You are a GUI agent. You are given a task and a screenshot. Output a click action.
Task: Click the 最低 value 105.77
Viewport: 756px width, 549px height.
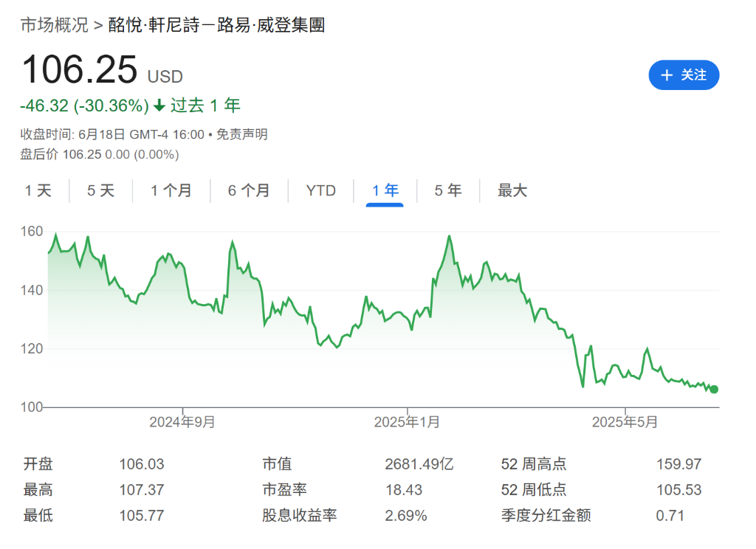pyautogui.click(x=142, y=515)
